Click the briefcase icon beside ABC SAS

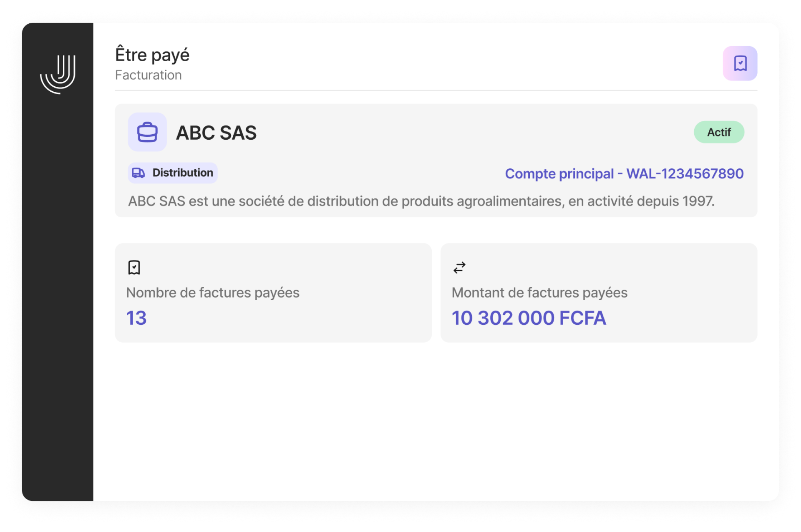pos(147,132)
